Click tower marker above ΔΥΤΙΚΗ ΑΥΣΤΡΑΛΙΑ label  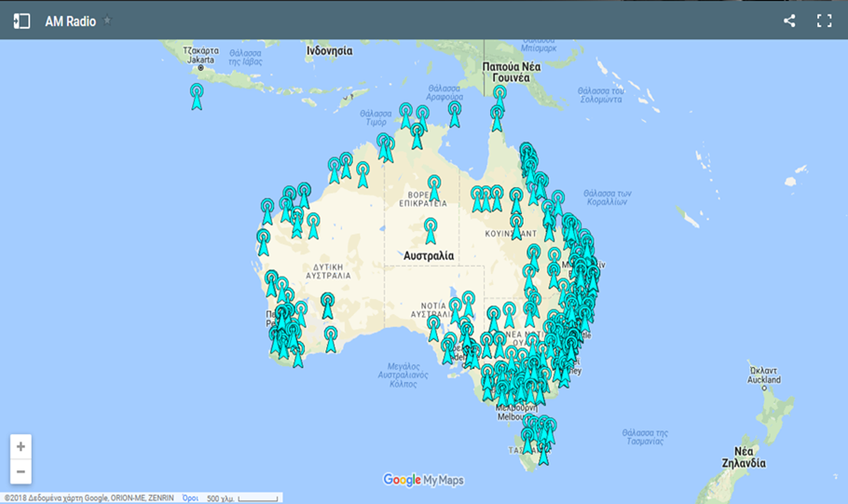(x=313, y=225)
